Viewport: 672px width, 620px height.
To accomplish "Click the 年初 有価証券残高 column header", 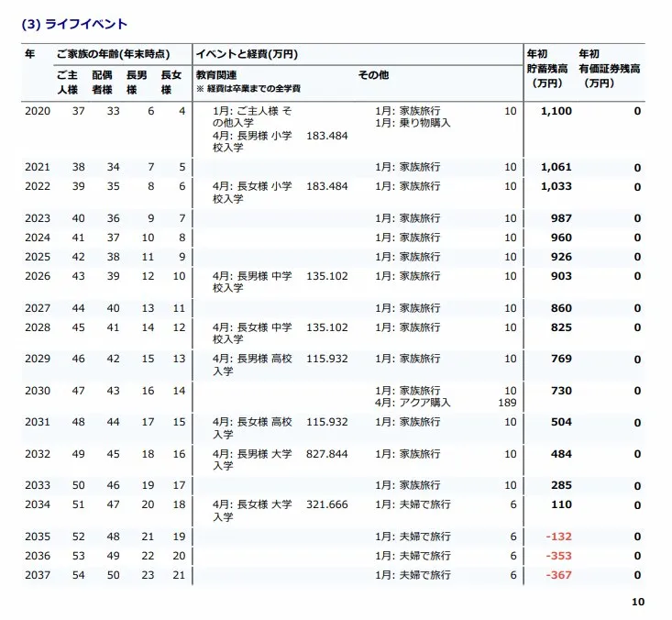I will [608, 69].
